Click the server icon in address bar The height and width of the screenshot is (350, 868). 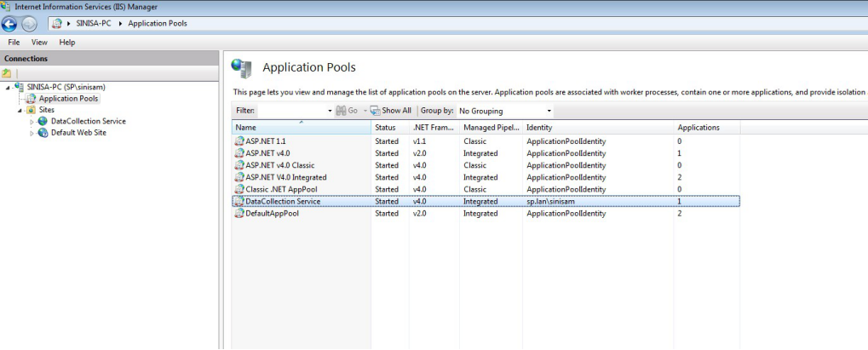pyautogui.click(x=57, y=24)
